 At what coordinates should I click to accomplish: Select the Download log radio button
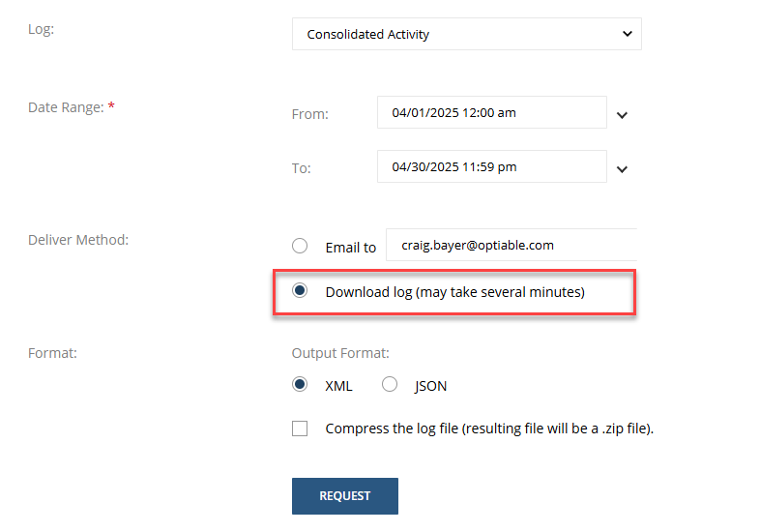click(x=300, y=290)
